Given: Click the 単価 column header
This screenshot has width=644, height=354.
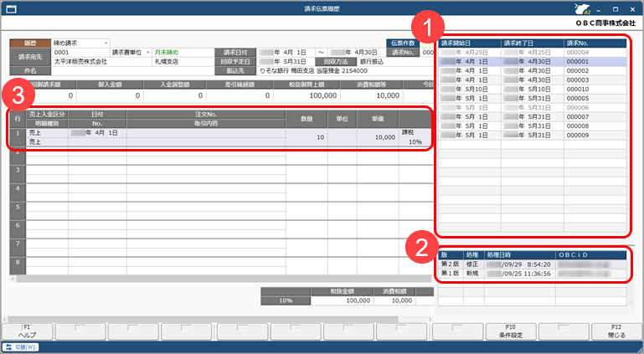Looking at the screenshot, I should (x=378, y=119).
